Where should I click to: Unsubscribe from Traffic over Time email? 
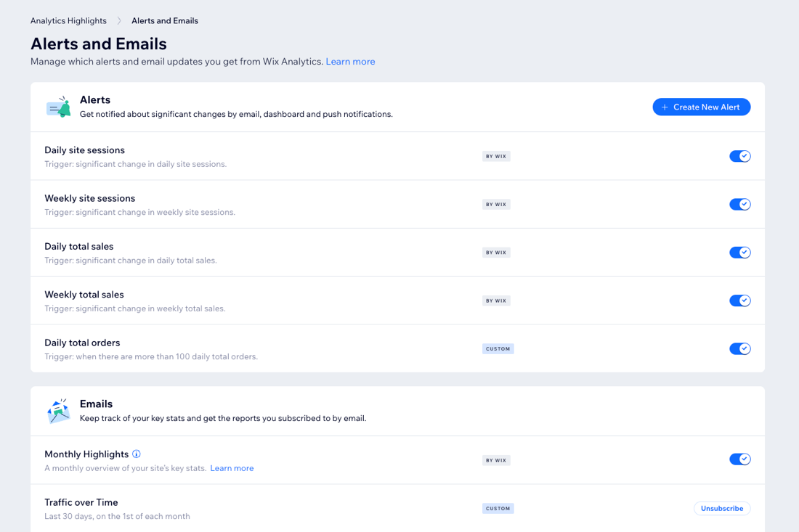[721, 508]
